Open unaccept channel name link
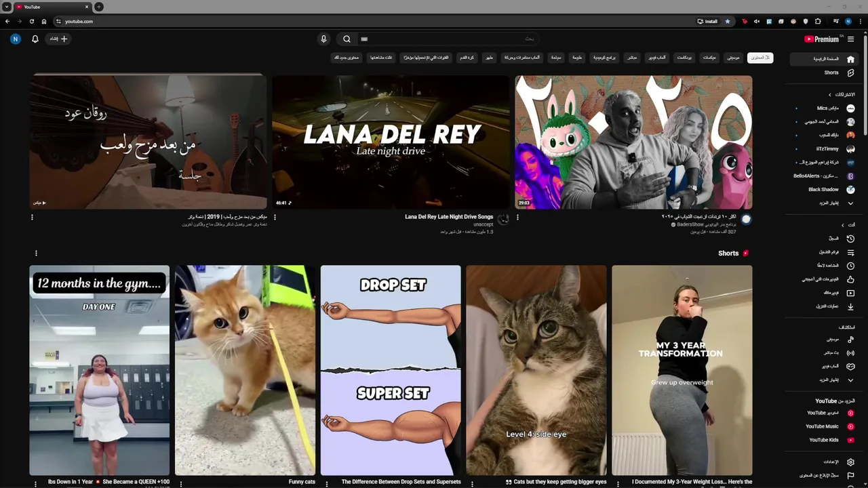The image size is (868, 488). [484, 224]
